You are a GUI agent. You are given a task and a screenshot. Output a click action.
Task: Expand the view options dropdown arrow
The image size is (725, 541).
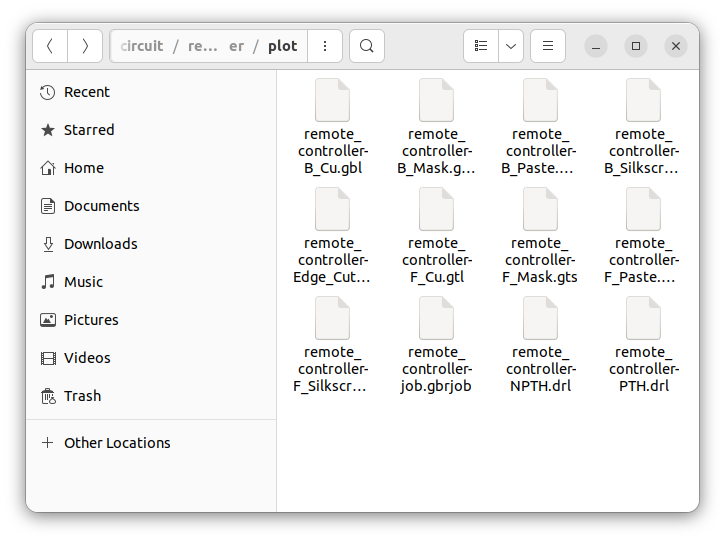[x=511, y=46]
